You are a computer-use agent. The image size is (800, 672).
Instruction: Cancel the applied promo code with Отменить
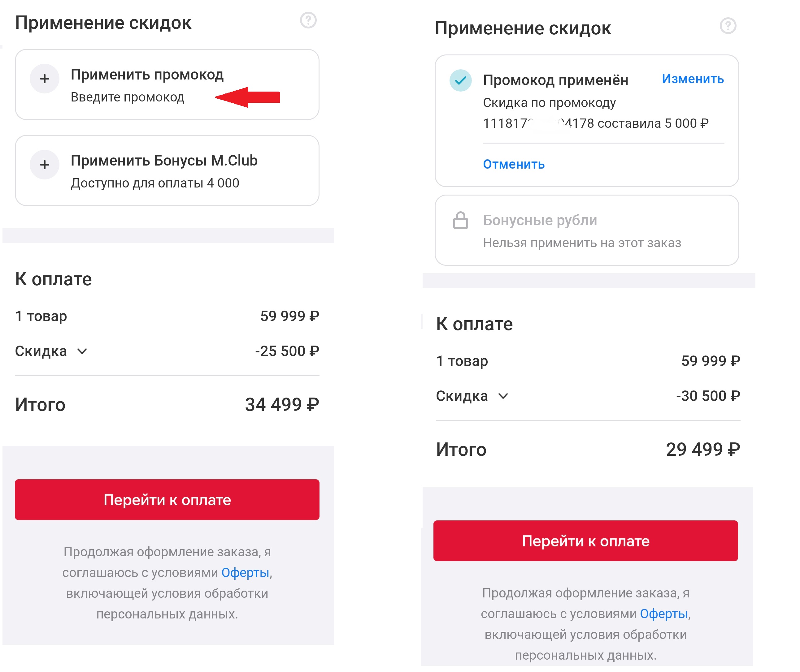pyautogui.click(x=513, y=165)
